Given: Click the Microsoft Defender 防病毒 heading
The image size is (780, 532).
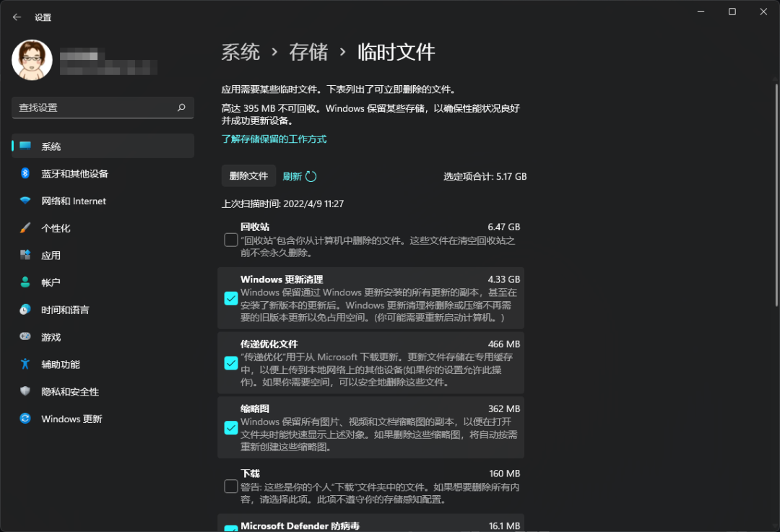Looking at the screenshot, I should coord(300,526).
